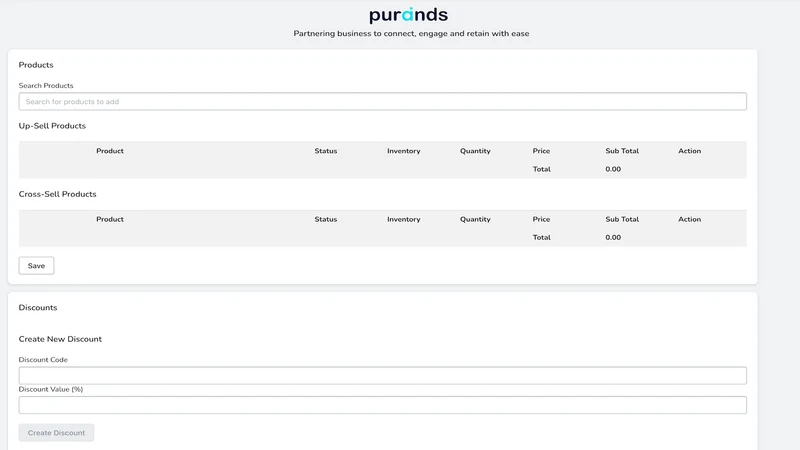The image size is (800, 450).
Task: Click the Discounts section heading
Action: (38, 308)
